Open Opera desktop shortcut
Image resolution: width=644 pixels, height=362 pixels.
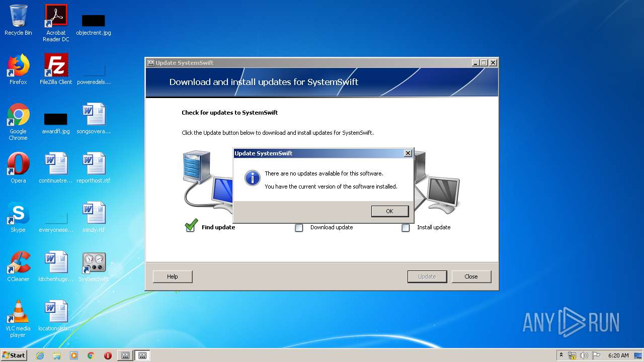click(18, 168)
